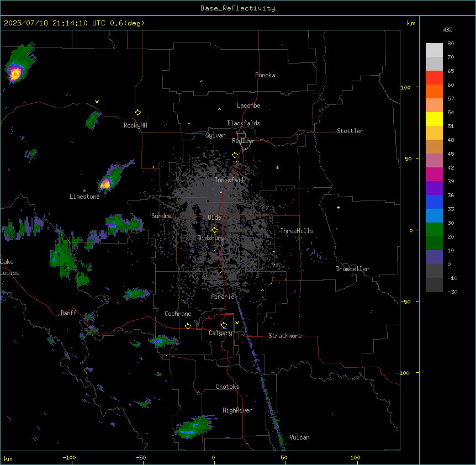Select the Drumheller label
Screen dimensions: 476x465
pyautogui.click(x=352, y=269)
